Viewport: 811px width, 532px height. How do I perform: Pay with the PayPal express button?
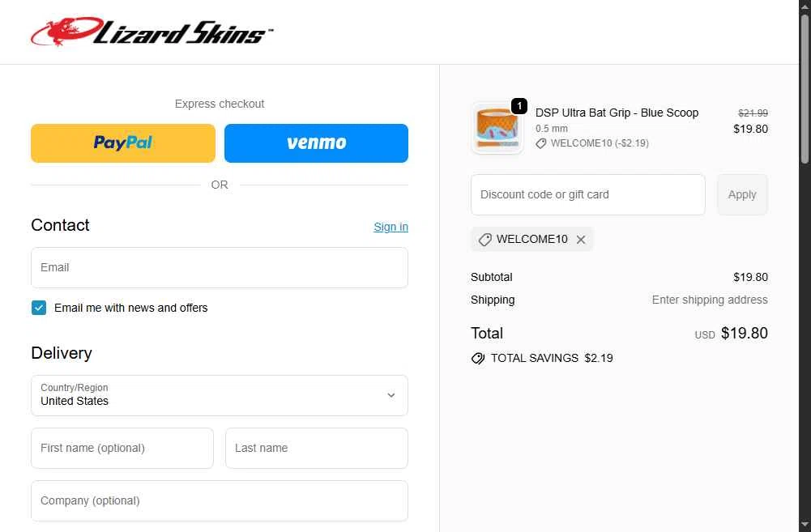click(123, 143)
